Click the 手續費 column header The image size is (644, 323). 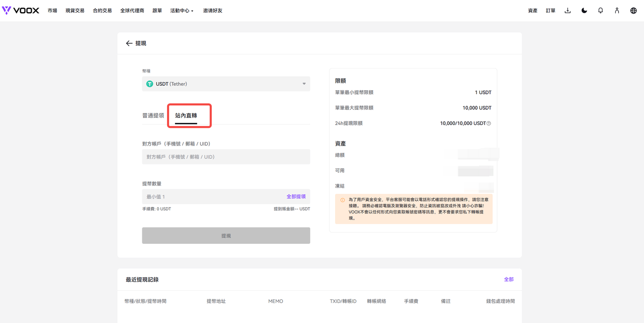[x=411, y=301]
